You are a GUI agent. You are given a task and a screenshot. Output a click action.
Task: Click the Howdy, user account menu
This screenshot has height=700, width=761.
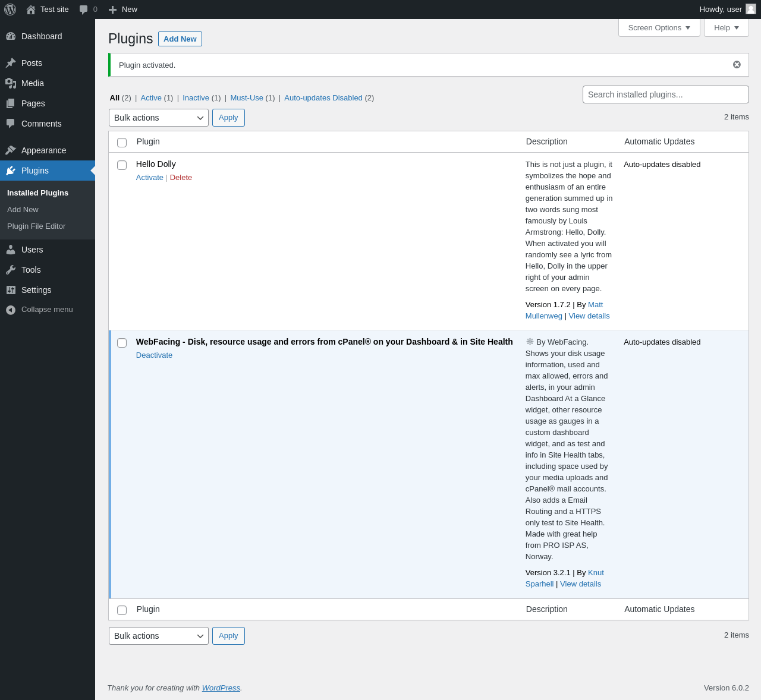pos(728,10)
